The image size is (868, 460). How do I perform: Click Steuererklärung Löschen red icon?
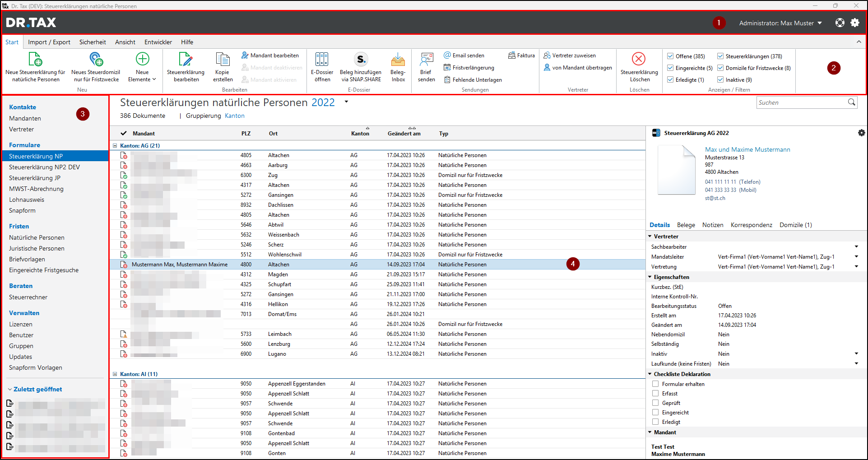click(x=639, y=59)
